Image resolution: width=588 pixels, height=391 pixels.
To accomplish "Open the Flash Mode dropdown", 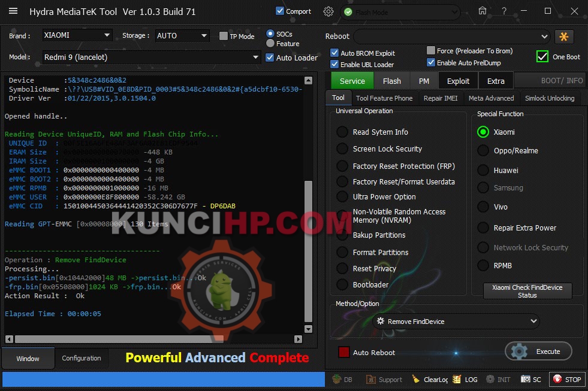I will pyautogui.click(x=400, y=13).
